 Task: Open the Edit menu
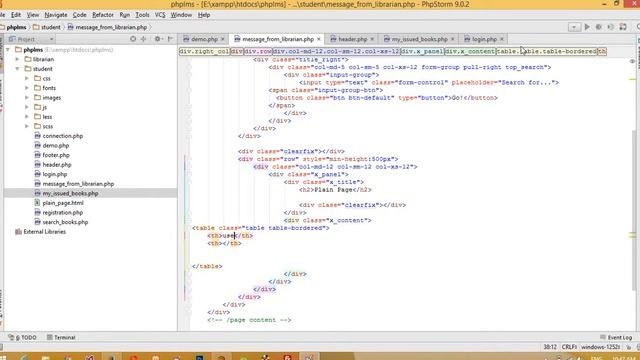[16, 15]
